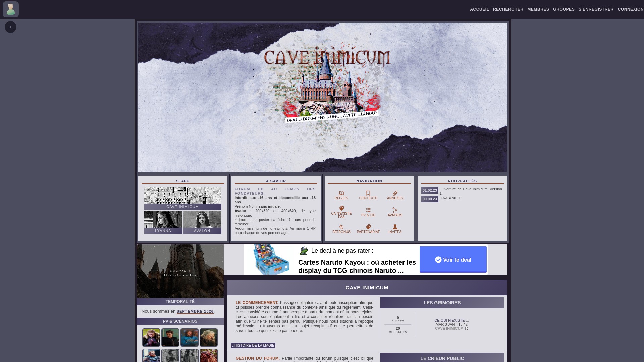Click the Cave Inimicum header banner
Image resolution: width=644 pixels, height=362 pixels.
(323, 97)
